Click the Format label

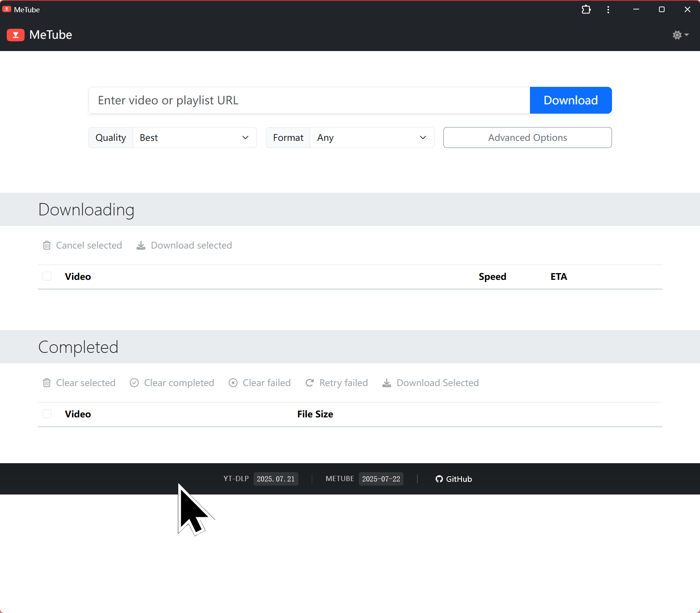point(288,138)
